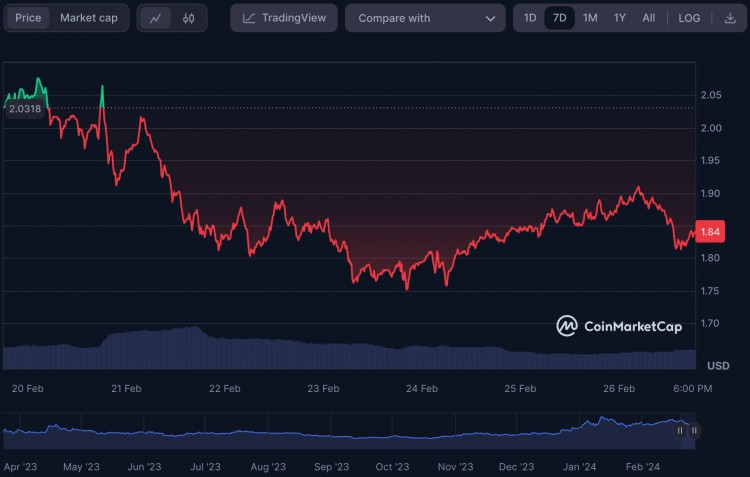Screen dimensions: 750x477
Task: Download chart data icon
Action: click(x=730, y=18)
